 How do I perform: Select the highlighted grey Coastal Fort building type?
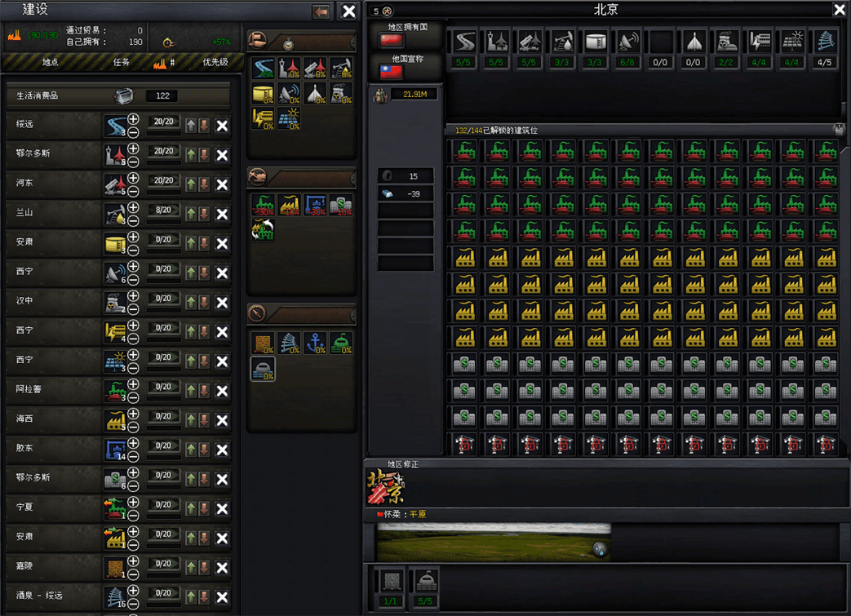pos(264,369)
